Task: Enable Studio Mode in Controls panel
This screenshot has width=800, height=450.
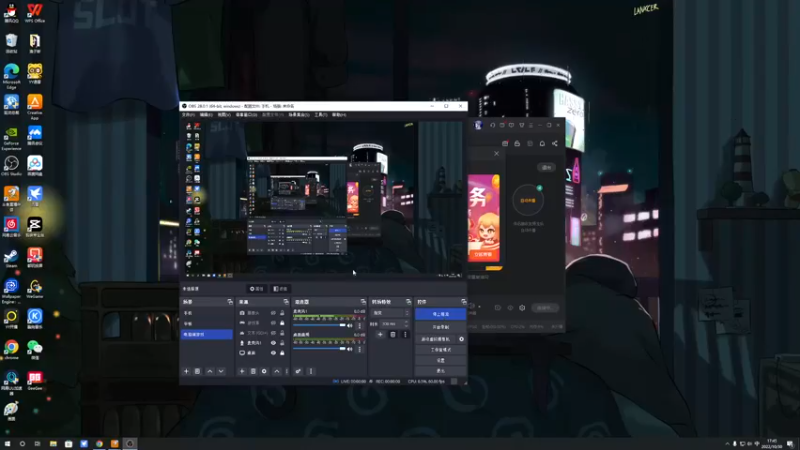Action: [440, 350]
